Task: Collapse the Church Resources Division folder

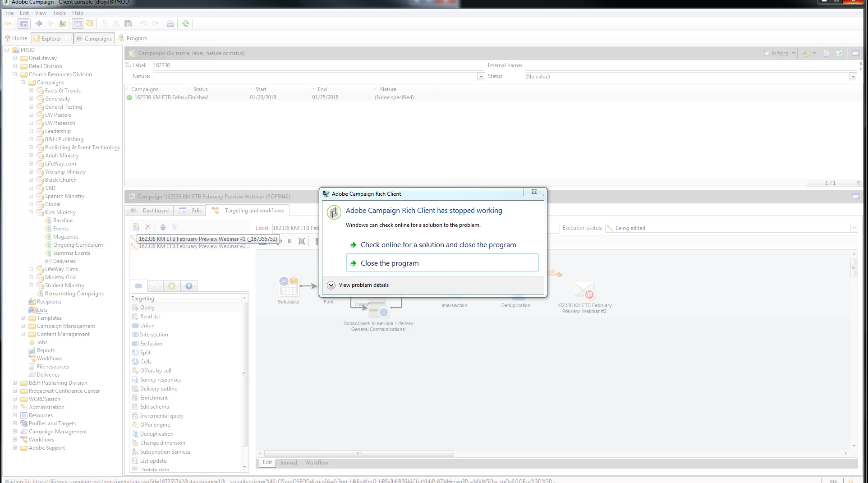Action: [15, 74]
